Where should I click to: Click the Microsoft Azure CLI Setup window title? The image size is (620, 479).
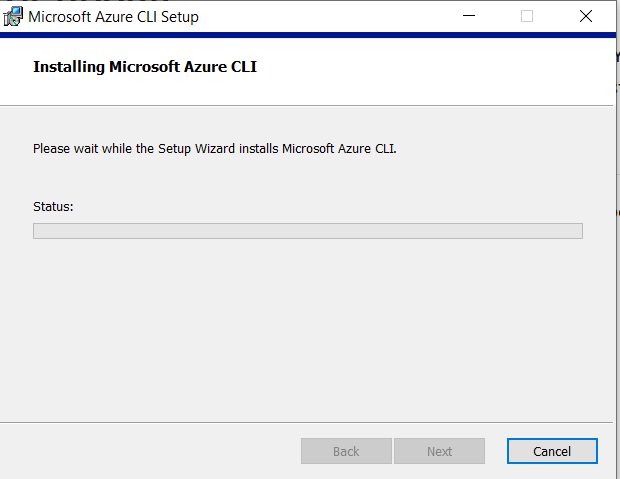click(x=113, y=17)
